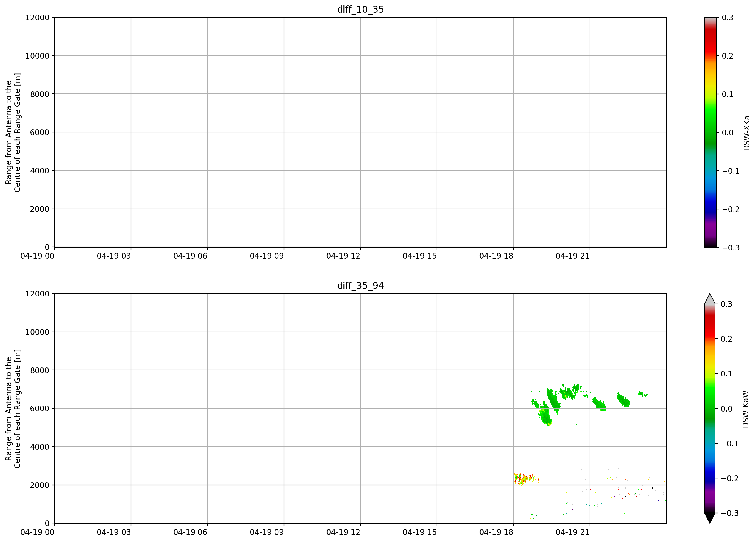Click the 8000 y-tick of top plot
The height and width of the screenshot is (542, 756).
40,94
